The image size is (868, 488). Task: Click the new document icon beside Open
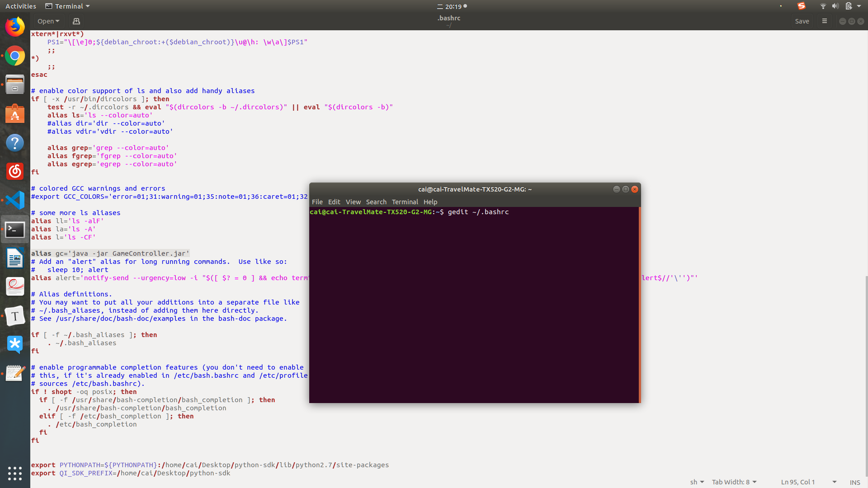(x=76, y=21)
